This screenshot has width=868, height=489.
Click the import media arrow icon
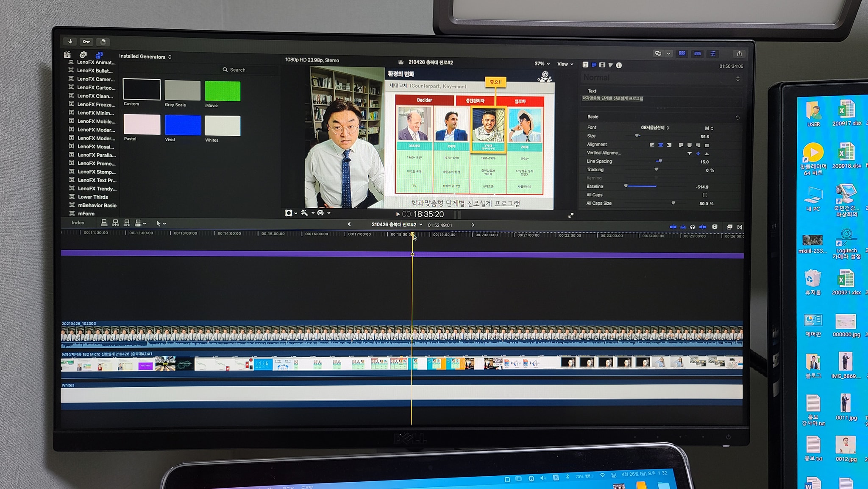coord(70,41)
